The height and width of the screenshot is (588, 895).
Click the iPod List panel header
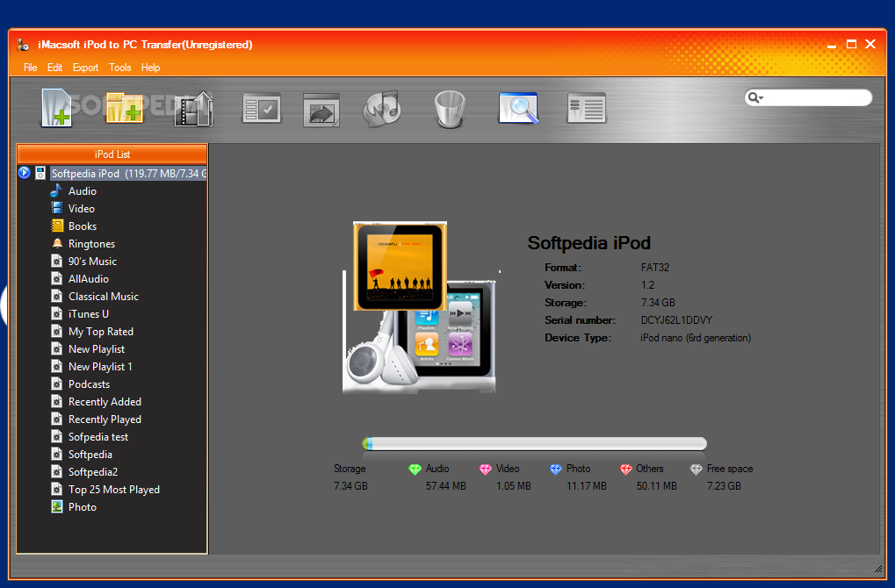click(x=112, y=154)
